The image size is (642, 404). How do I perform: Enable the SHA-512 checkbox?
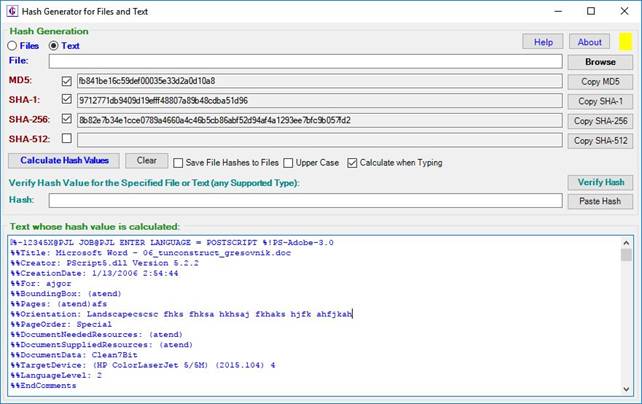click(x=67, y=139)
